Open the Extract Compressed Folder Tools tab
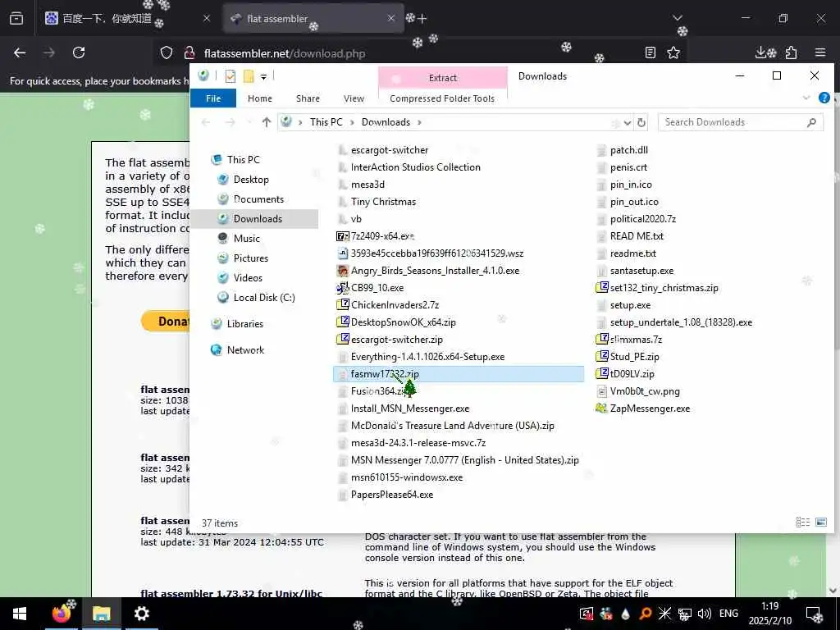The image size is (840, 630). 442,78
